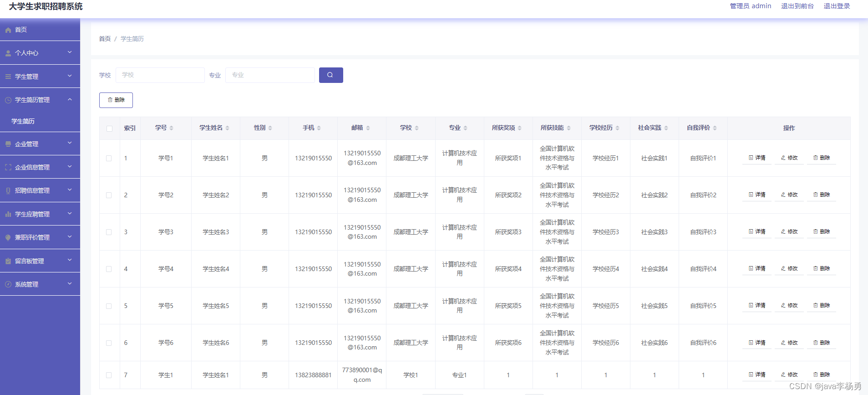The width and height of the screenshot is (868, 395).
Task: Click the clipboard icon beside 留言板管理
Action: [x=8, y=261]
